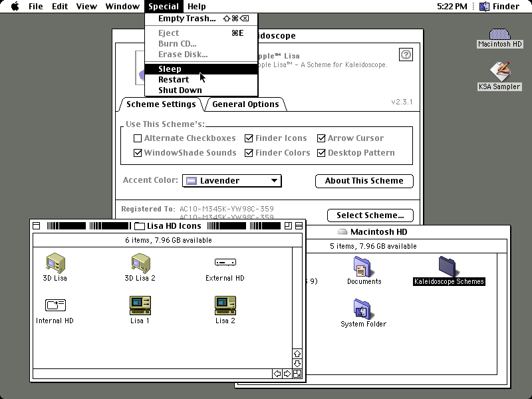The height and width of the screenshot is (399, 532).
Task: Choose Shut Down from Special menu
Action: click(x=201, y=90)
